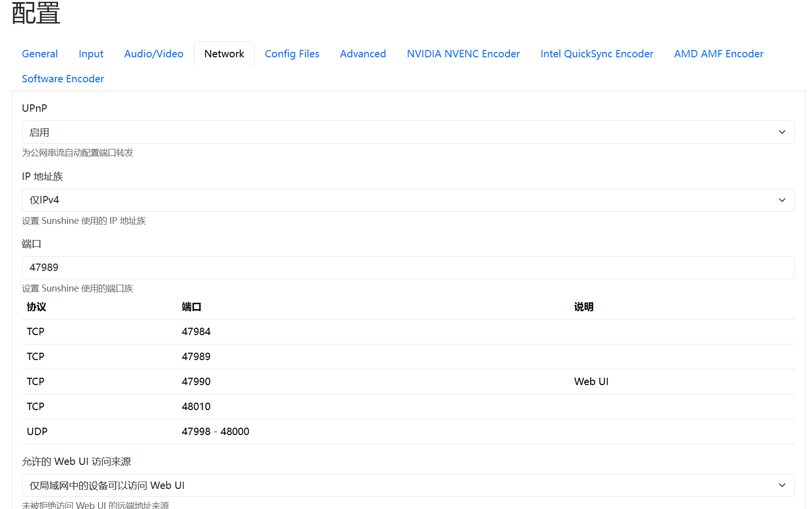812x509 pixels.
Task: Go to Config Files tab
Action: pos(292,54)
